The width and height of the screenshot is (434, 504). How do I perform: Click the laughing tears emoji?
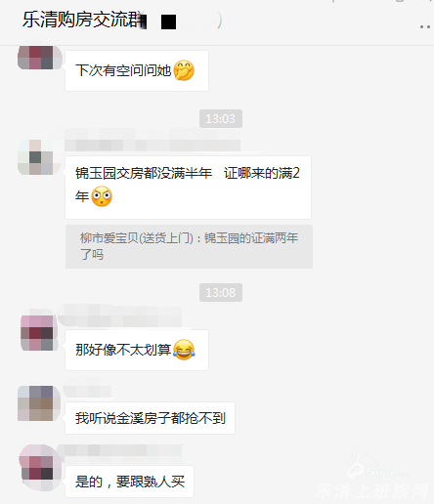point(184,350)
